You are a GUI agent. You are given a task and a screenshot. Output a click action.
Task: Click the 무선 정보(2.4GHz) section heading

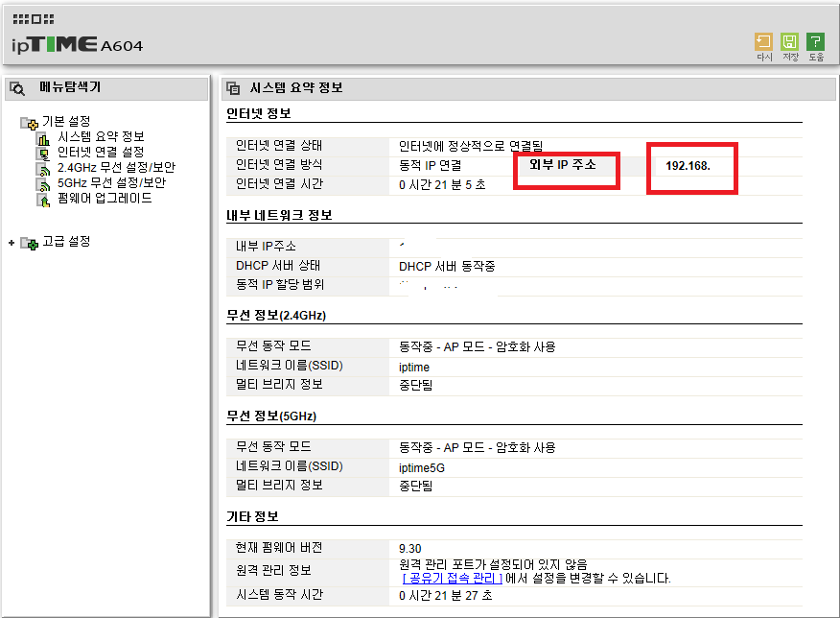pyautogui.click(x=276, y=315)
